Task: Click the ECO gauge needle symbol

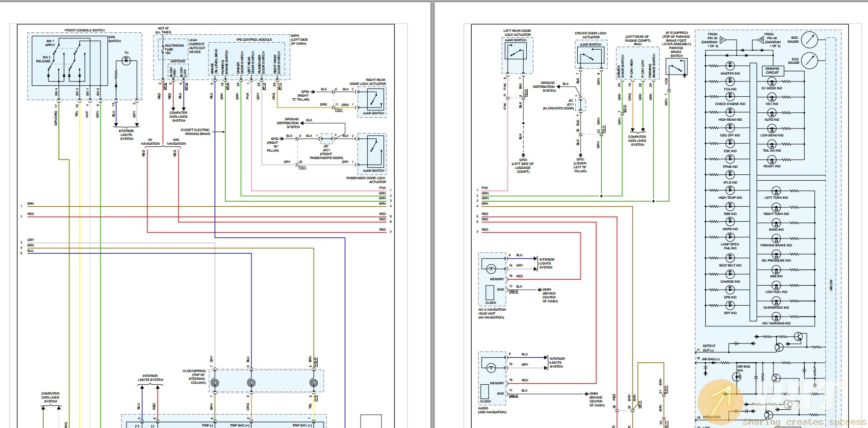Action: tap(810, 61)
